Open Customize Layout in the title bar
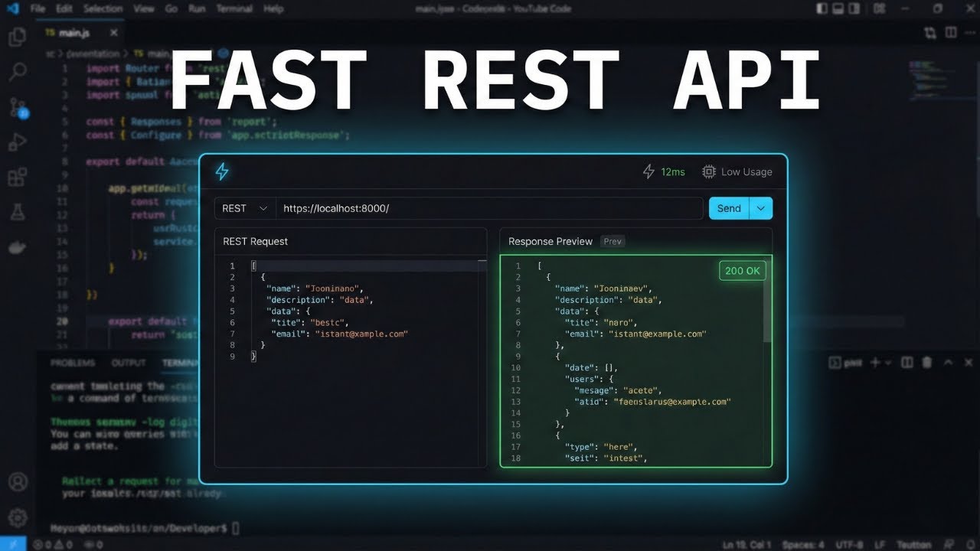This screenshot has width=980, height=551. [x=879, y=8]
